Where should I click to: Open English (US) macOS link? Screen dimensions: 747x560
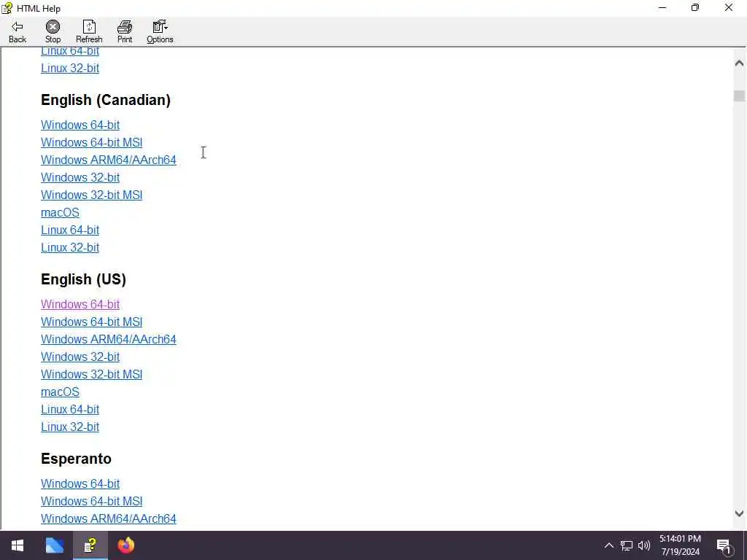(60, 392)
